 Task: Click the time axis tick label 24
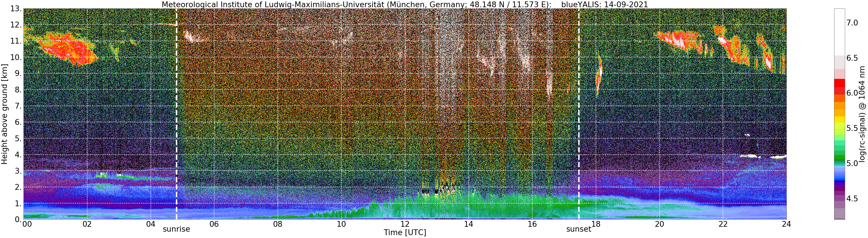pyautogui.click(x=786, y=224)
